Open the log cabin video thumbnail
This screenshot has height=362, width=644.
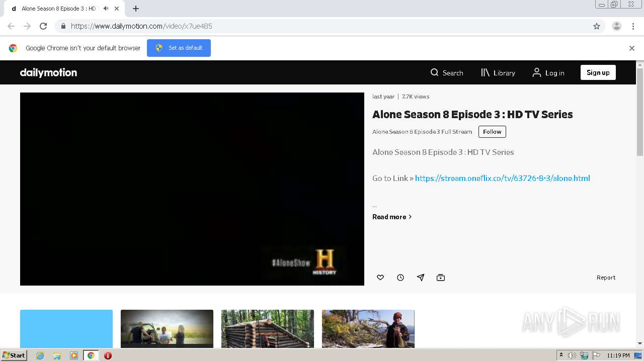coord(268,329)
